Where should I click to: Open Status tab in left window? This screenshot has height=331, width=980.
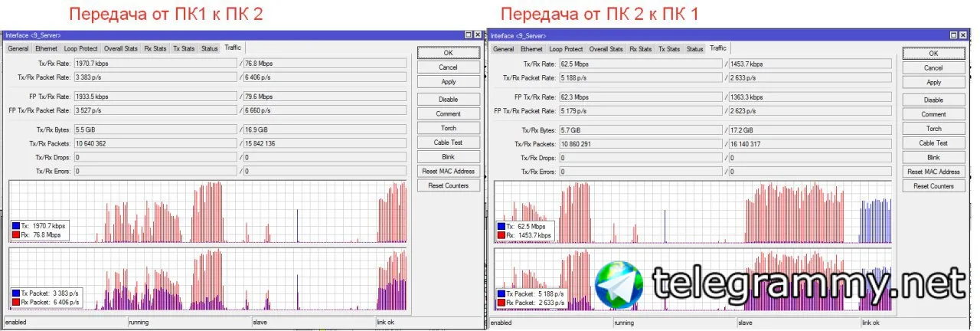(210, 48)
